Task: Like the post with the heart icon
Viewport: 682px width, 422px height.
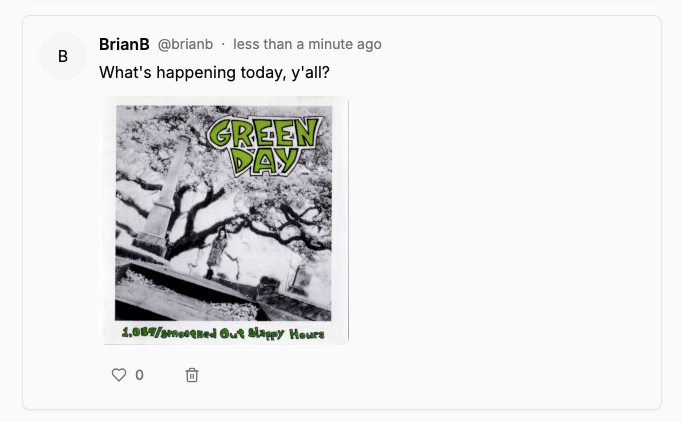Action: point(119,375)
